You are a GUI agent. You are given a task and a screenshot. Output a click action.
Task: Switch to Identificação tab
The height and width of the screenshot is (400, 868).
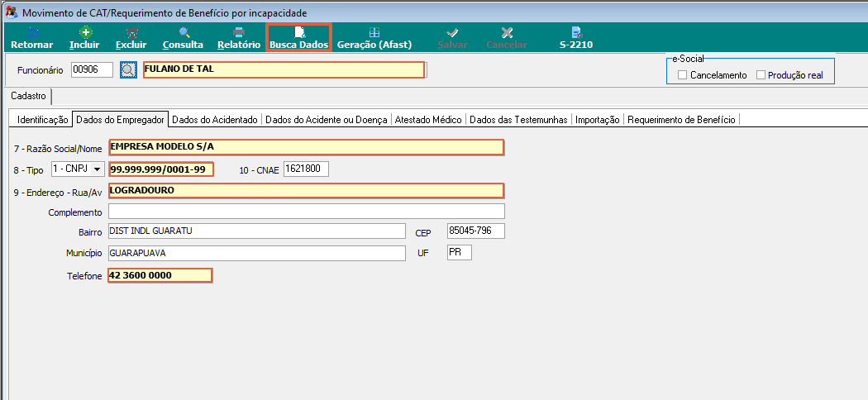click(43, 120)
